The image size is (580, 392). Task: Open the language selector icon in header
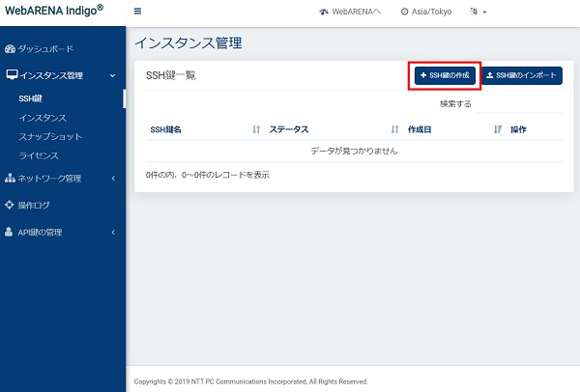pyautogui.click(x=474, y=12)
